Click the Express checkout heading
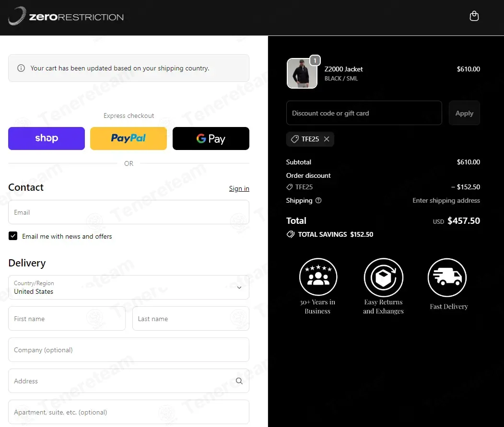The height and width of the screenshot is (427, 504). [129, 115]
